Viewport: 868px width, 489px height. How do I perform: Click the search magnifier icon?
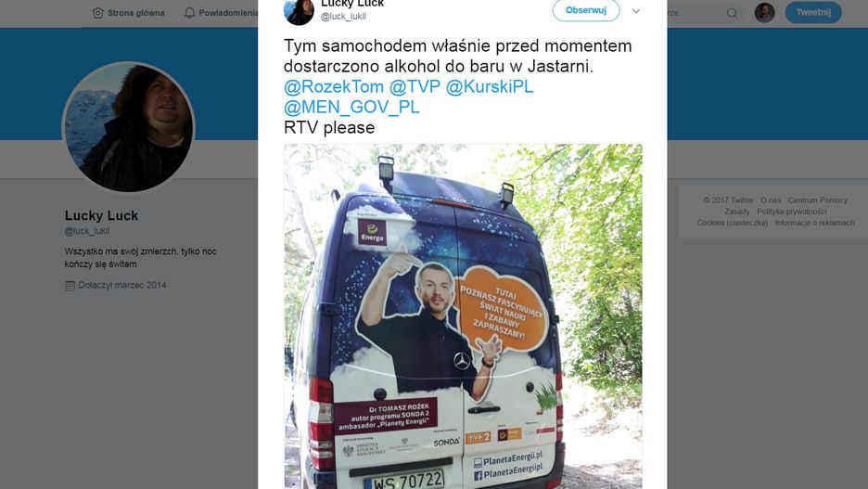732,13
